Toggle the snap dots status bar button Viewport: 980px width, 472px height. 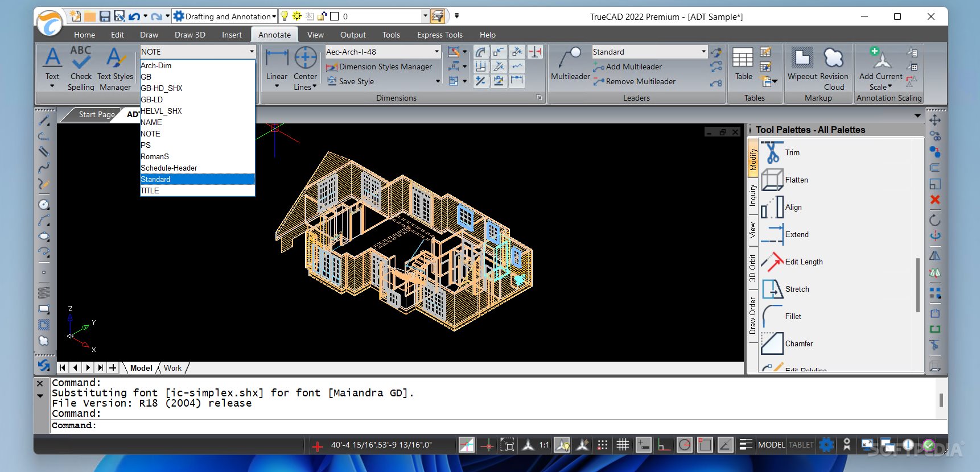pyautogui.click(x=603, y=445)
